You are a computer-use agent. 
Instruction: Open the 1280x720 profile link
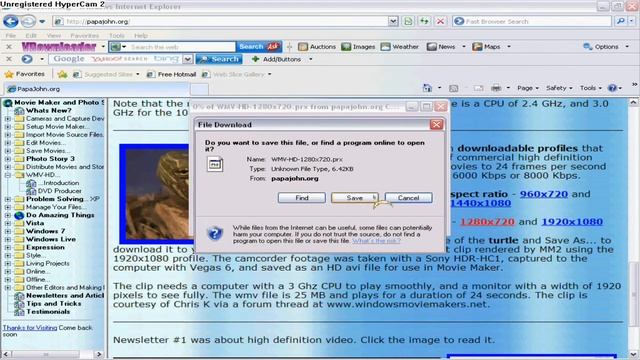pos(487,222)
